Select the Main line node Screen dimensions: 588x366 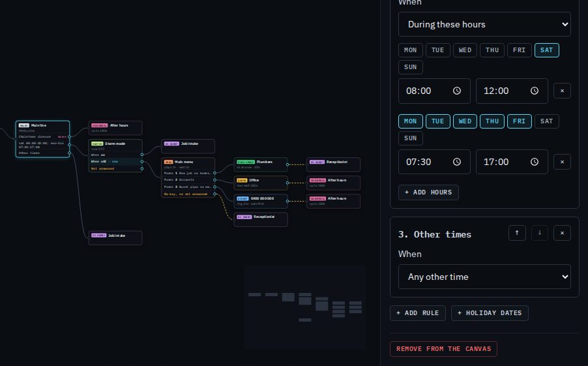tap(42, 139)
